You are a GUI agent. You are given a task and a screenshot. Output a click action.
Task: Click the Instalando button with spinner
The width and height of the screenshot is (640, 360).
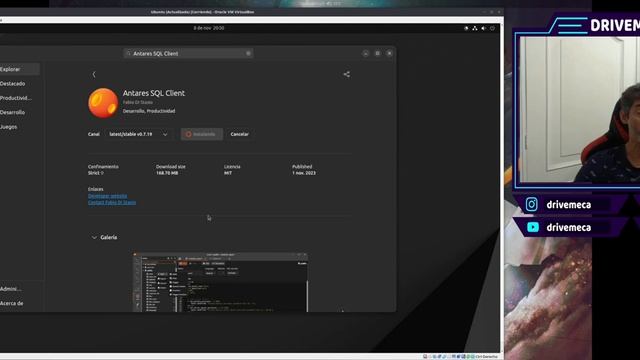202,134
